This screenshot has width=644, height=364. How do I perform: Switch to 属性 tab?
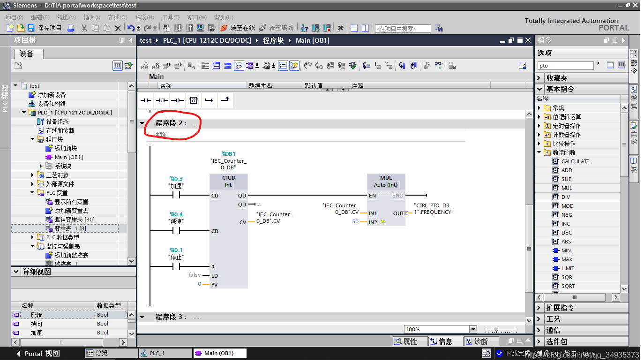(410, 341)
